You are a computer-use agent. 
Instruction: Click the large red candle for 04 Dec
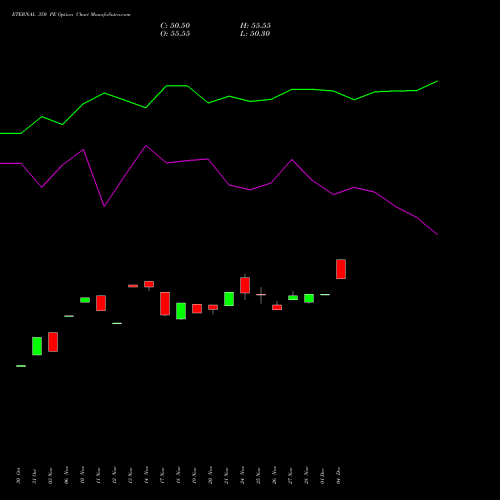[x=341, y=269]
